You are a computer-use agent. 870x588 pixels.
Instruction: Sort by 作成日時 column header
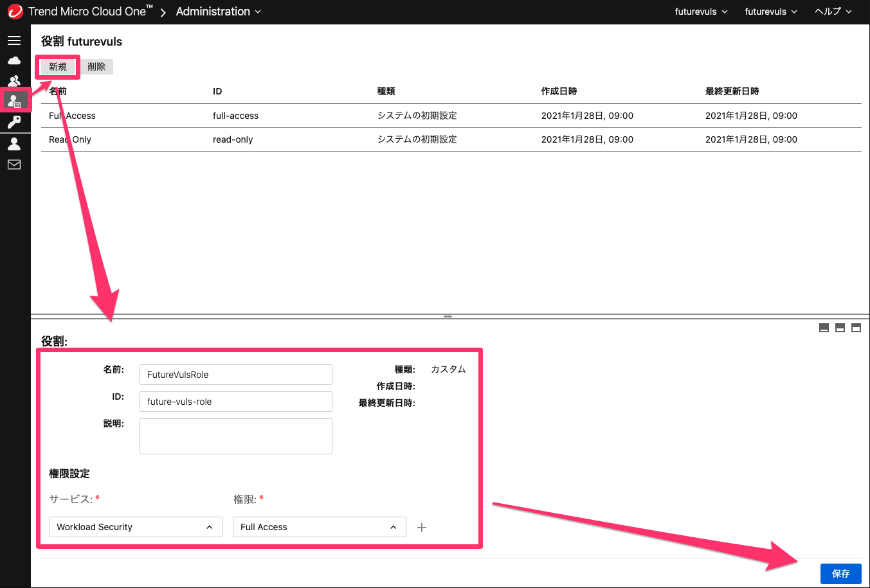point(559,91)
